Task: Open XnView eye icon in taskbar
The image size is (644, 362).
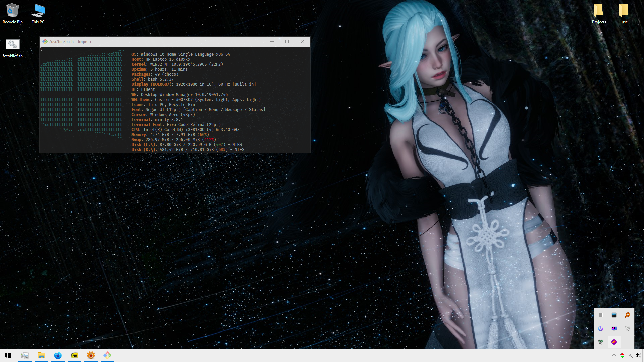Action: [91, 355]
